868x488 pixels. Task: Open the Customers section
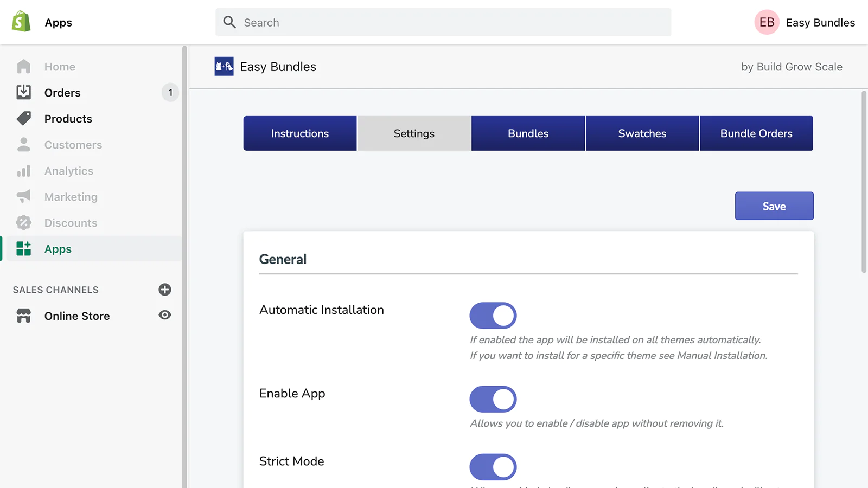(x=73, y=145)
